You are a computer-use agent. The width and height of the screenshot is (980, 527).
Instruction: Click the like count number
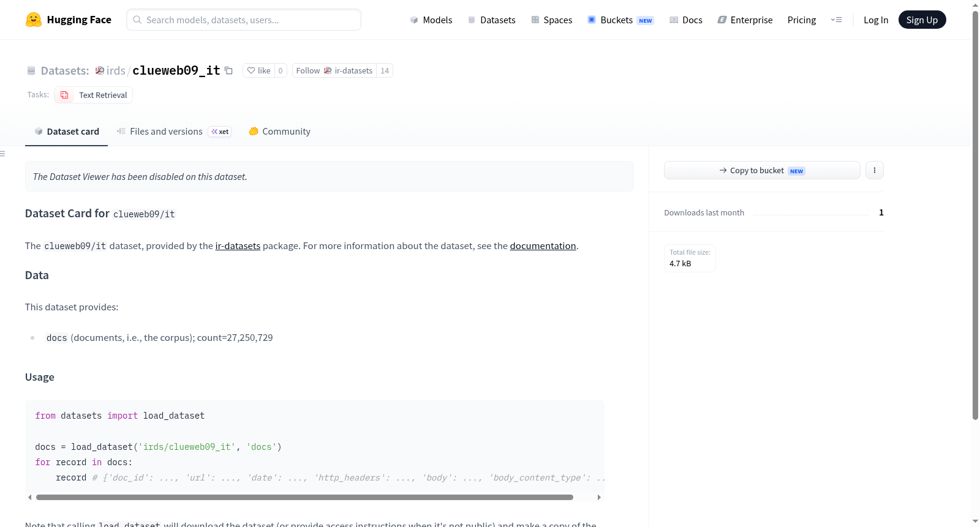tap(281, 70)
